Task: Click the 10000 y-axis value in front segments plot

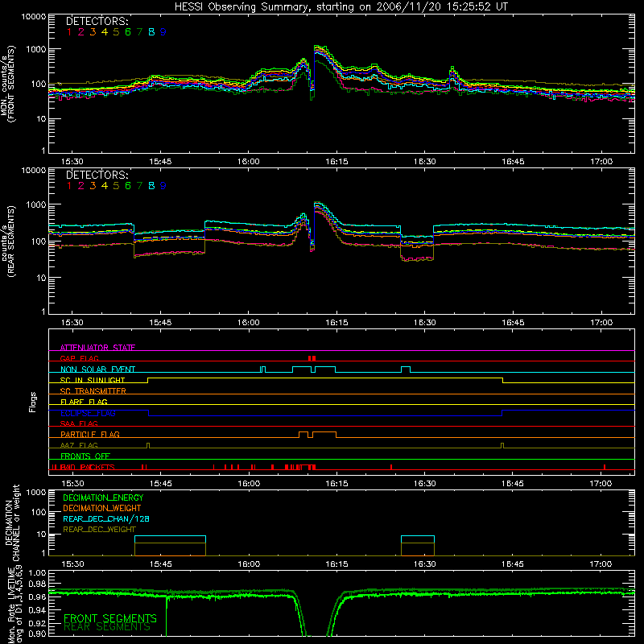Action: pyautogui.click(x=34, y=17)
